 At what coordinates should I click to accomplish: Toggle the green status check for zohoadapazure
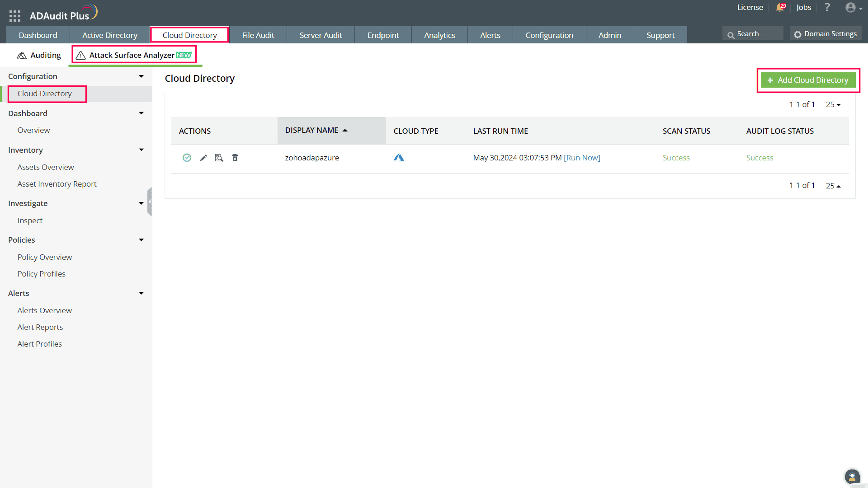click(x=187, y=158)
